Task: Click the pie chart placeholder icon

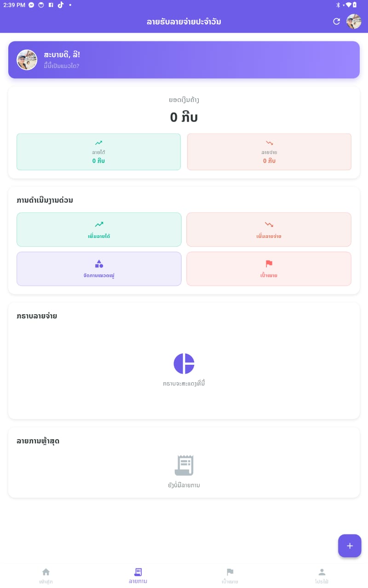Action: 184,363
